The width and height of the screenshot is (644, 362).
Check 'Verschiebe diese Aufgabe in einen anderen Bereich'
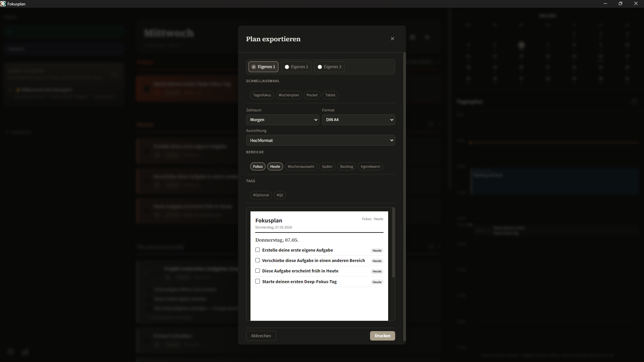click(x=258, y=260)
